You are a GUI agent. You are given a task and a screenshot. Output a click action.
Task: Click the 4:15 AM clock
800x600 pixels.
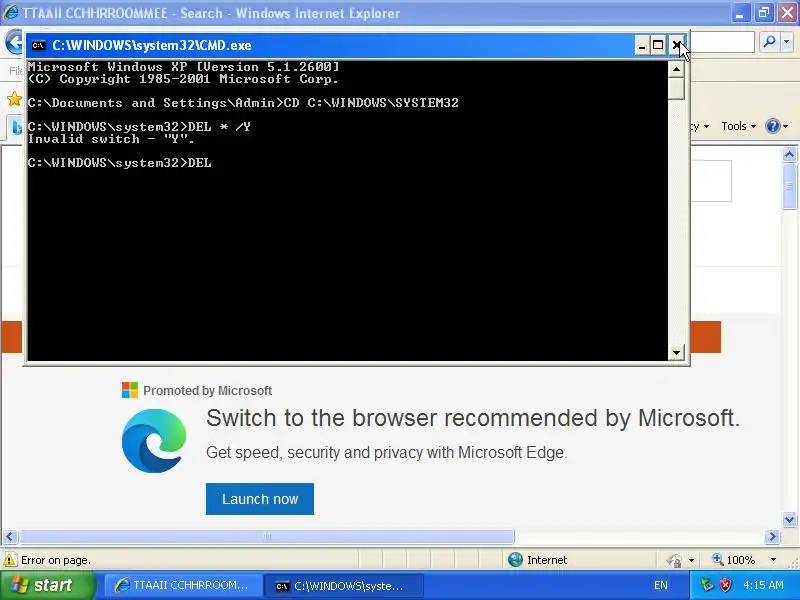tap(763, 585)
